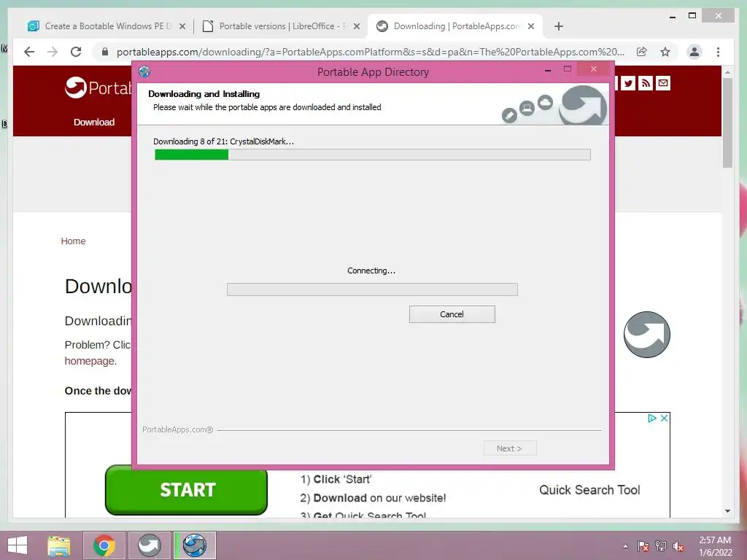
Task: Open a new Chrome tab
Action: [559, 27]
